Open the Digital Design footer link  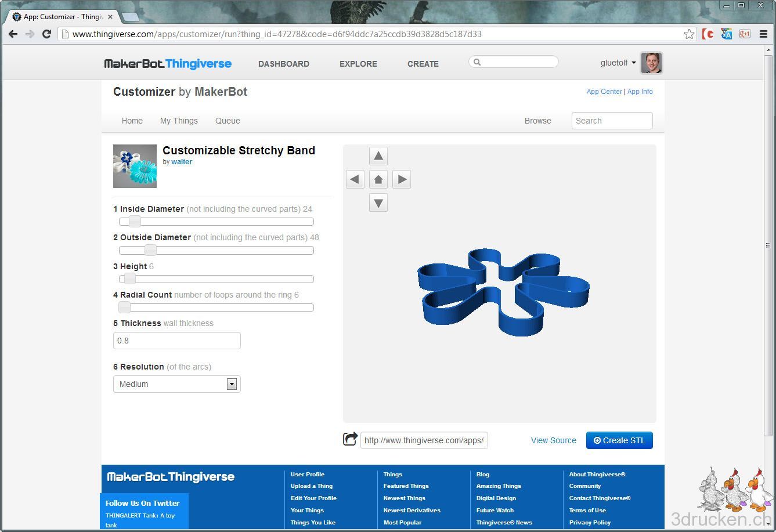[496, 498]
